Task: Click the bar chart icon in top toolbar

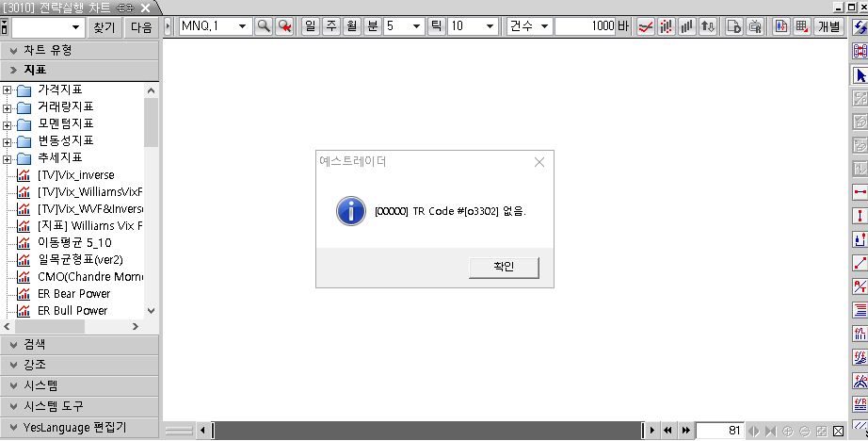Action: (687, 26)
